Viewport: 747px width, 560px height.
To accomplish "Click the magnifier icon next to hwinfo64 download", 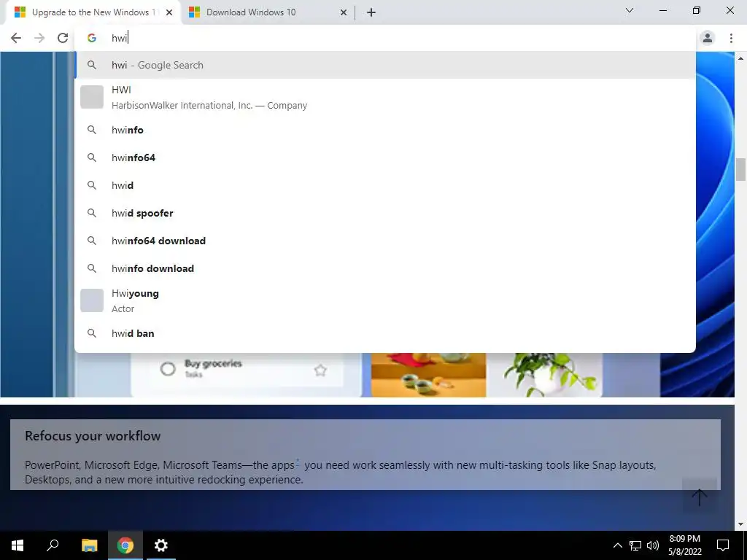I will [92, 241].
